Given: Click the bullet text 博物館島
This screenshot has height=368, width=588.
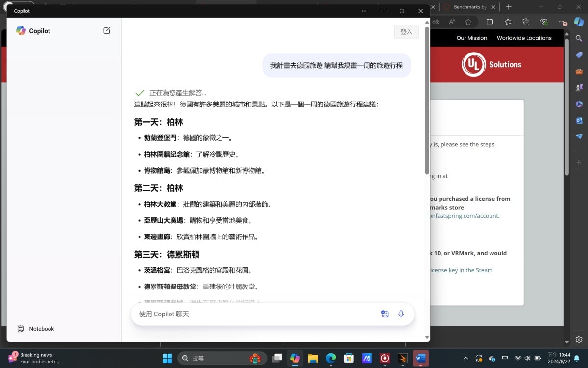Looking at the screenshot, I should click(157, 171).
